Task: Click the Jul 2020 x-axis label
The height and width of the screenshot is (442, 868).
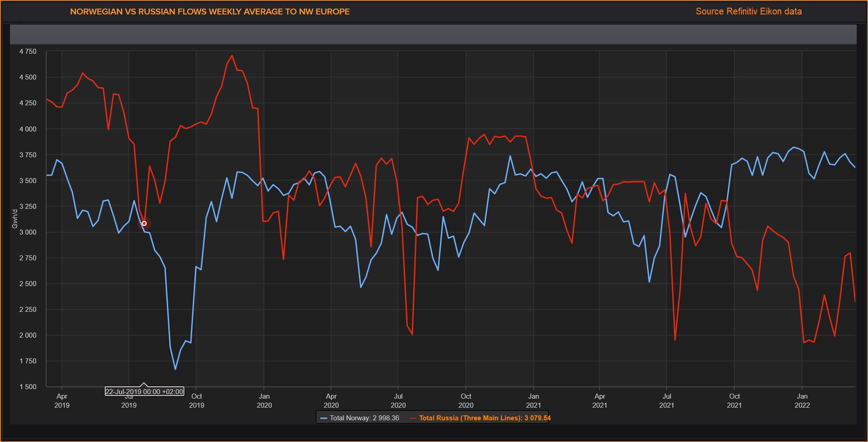Action: point(398,400)
